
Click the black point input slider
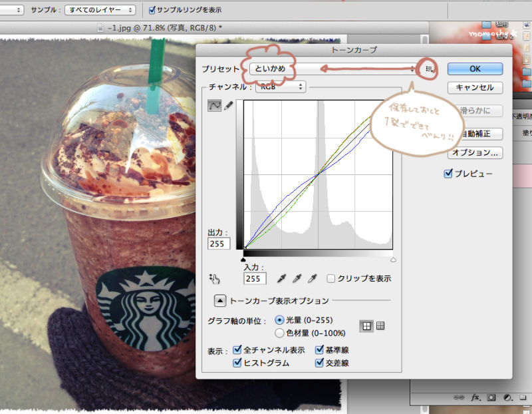pyautogui.click(x=243, y=260)
